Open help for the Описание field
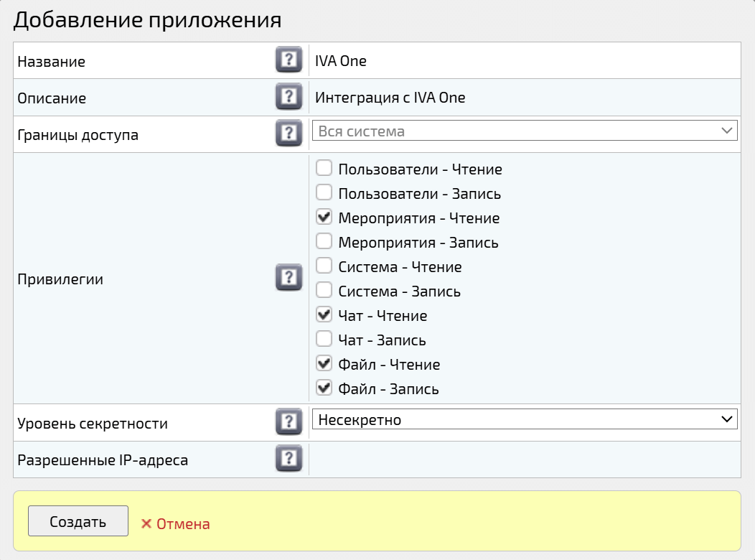 tap(289, 96)
